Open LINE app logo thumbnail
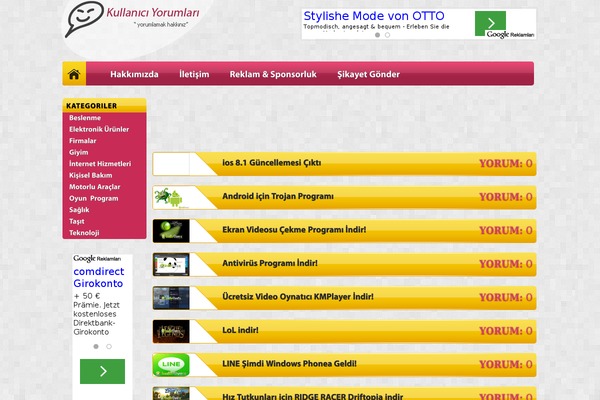 point(171,365)
